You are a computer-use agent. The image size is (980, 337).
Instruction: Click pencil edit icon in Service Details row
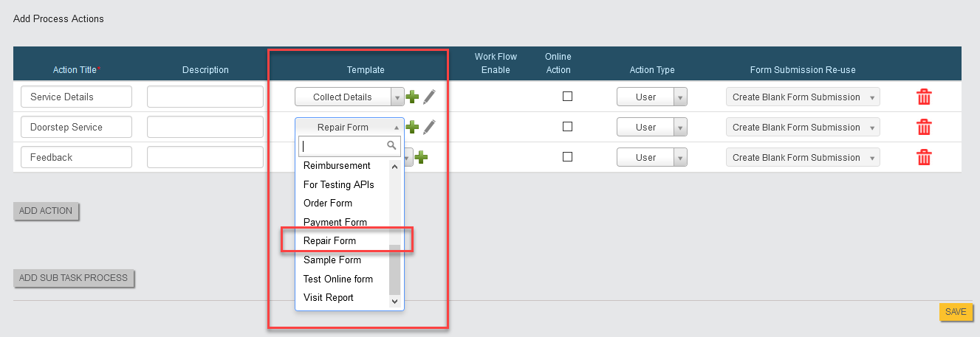[429, 97]
